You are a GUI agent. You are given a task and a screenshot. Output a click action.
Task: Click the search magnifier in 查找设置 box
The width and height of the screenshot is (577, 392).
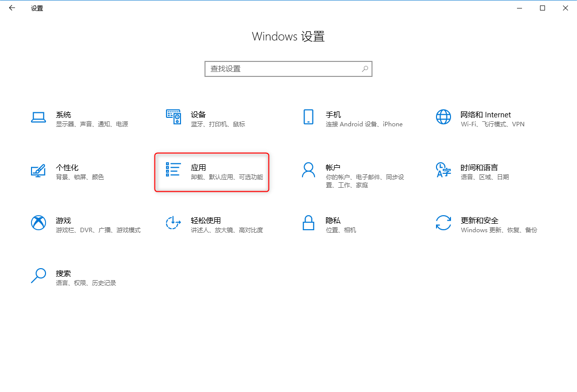(x=364, y=69)
